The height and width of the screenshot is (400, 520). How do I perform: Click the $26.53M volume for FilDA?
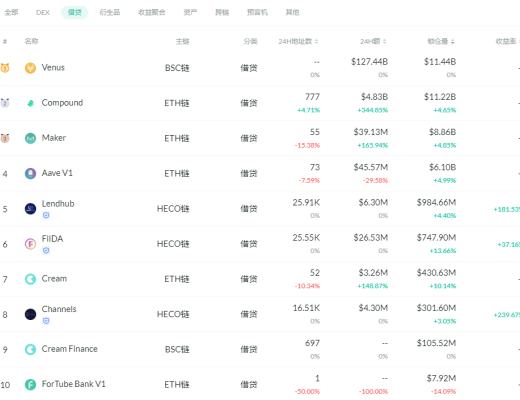(371, 238)
